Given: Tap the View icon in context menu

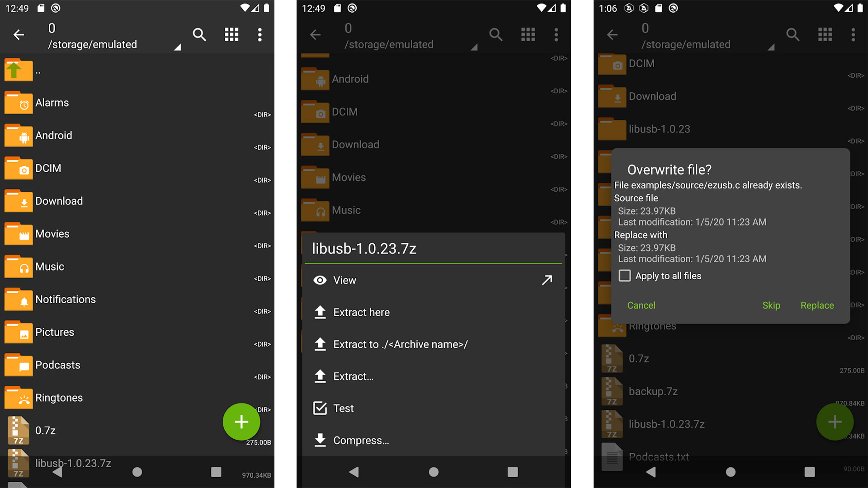Looking at the screenshot, I should [x=320, y=280].
